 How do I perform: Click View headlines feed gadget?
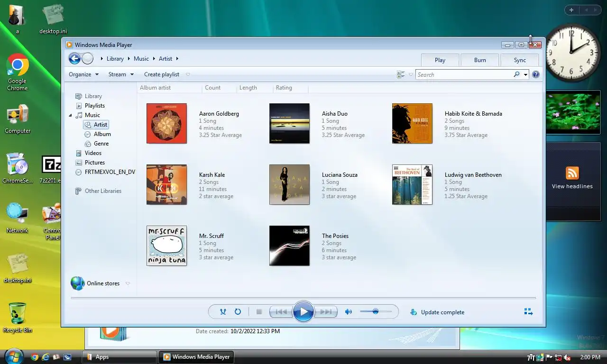572,178
